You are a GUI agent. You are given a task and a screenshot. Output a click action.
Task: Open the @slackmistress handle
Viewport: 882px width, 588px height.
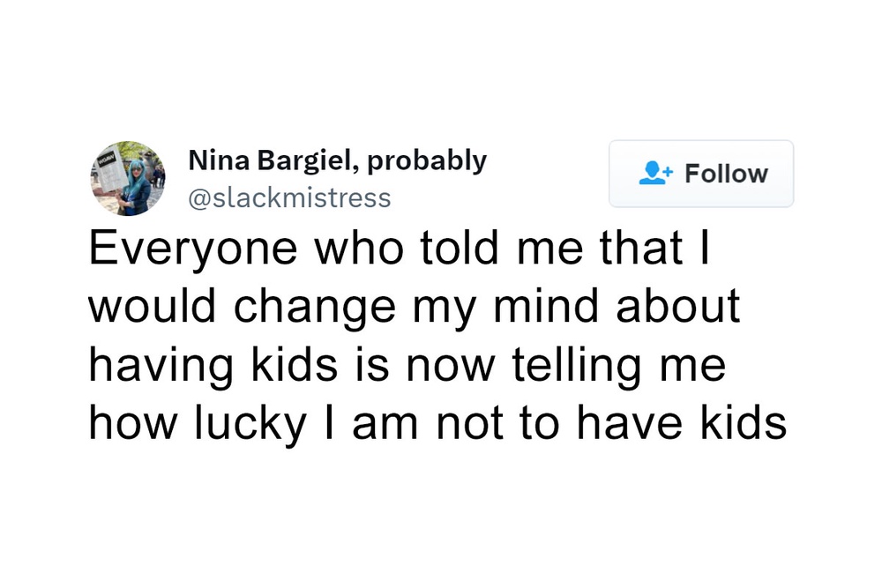(292, 197)
